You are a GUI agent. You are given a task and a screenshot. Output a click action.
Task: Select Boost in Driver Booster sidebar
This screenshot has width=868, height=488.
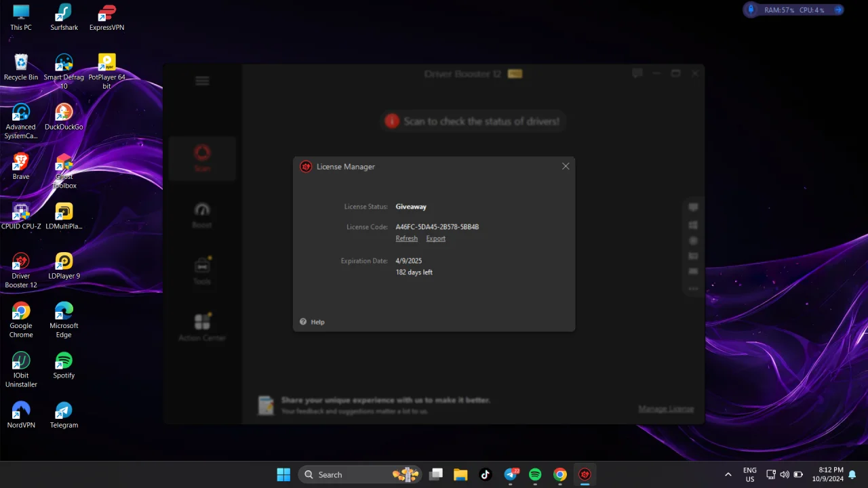coord(202,215)
